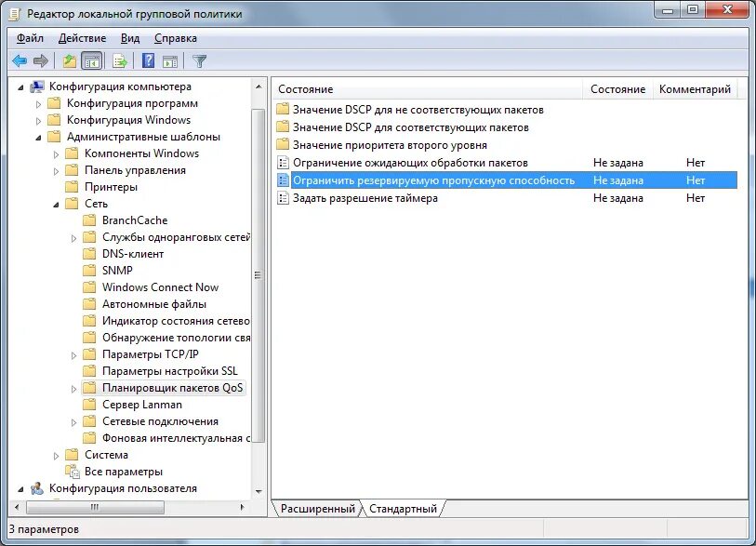
Task: Collapse the Конфигурация компьютера node
Action: click(20, 87)
